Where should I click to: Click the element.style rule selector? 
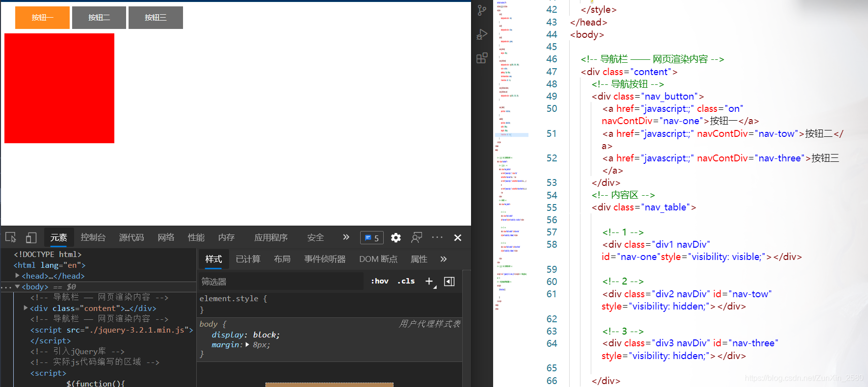click(229, 298)
